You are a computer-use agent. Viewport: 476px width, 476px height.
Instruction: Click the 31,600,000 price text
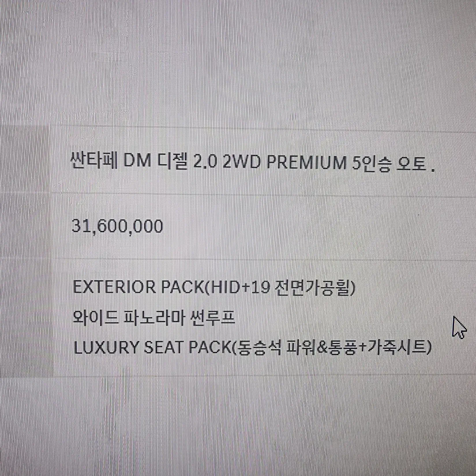point(117,226)
